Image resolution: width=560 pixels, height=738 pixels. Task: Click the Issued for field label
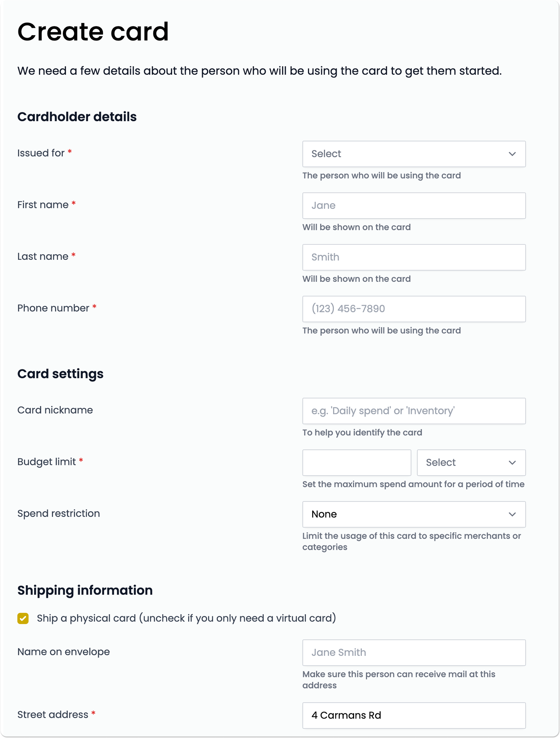point(41,153)
